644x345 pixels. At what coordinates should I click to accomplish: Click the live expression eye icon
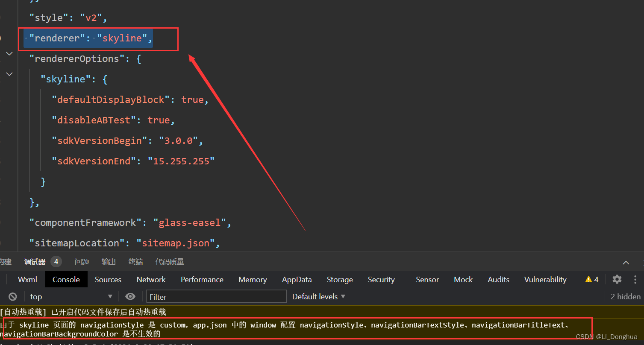(130, 296)
